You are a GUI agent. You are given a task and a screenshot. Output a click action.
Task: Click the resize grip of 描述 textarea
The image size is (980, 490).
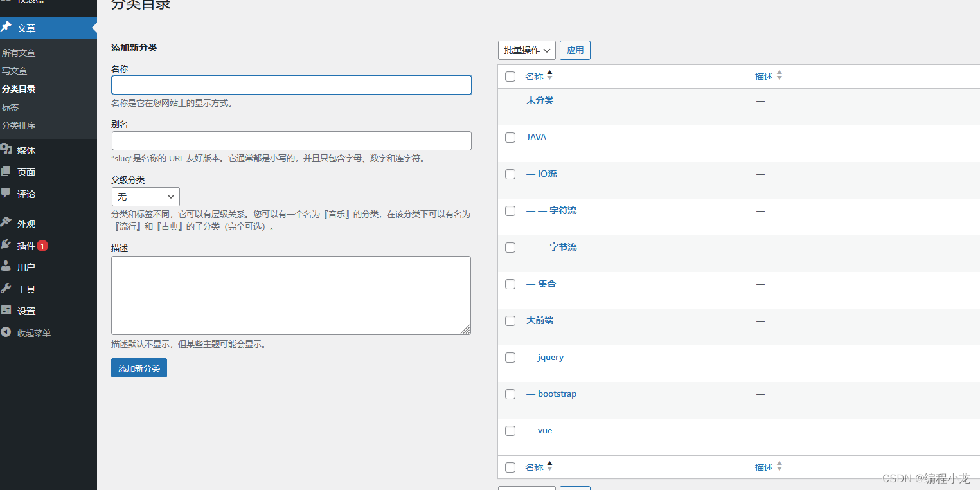(465, 329)
